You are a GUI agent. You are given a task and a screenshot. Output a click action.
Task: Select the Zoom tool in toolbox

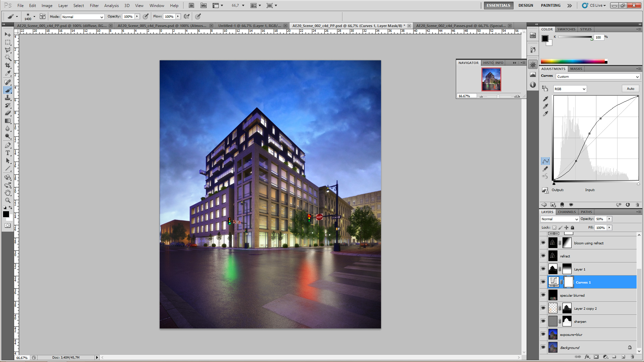point(7,200)
